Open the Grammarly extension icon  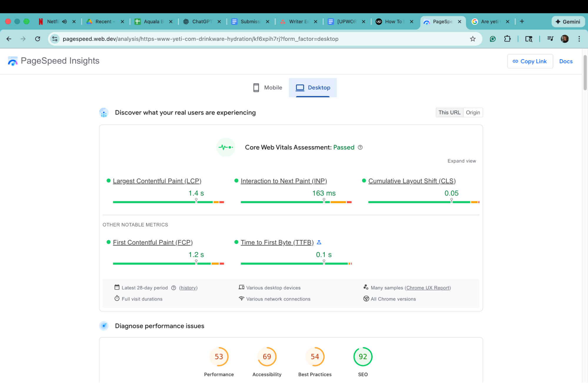[493, 39]
